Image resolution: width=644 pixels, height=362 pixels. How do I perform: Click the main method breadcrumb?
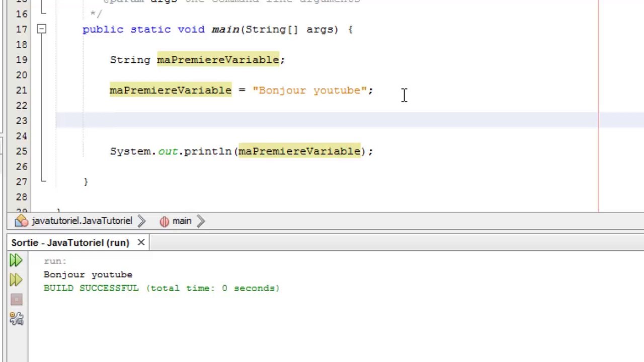182,221
